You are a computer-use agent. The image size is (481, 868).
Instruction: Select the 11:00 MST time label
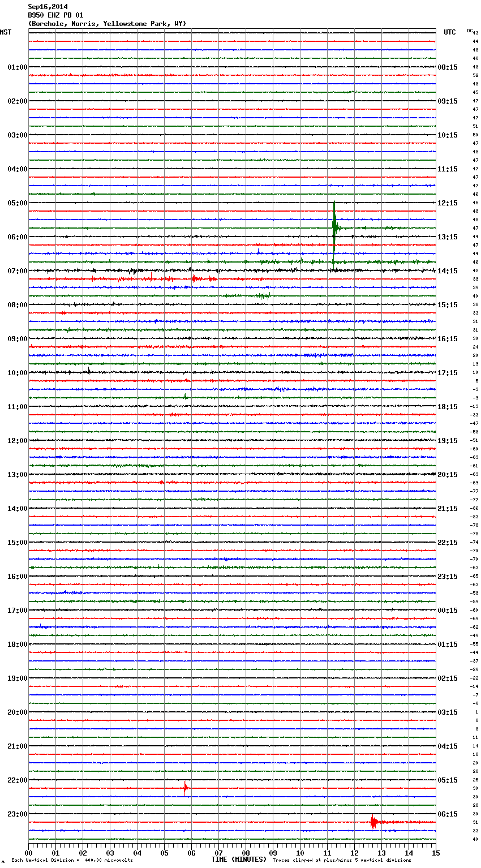click(18, 407)
